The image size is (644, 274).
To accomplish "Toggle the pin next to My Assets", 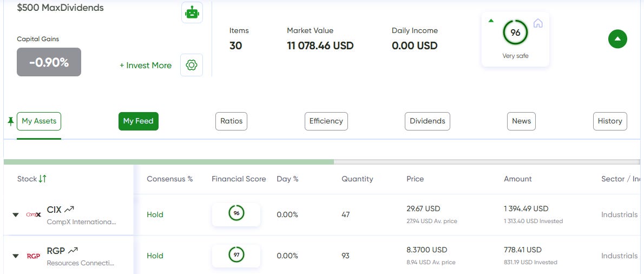I will (10, 121).
